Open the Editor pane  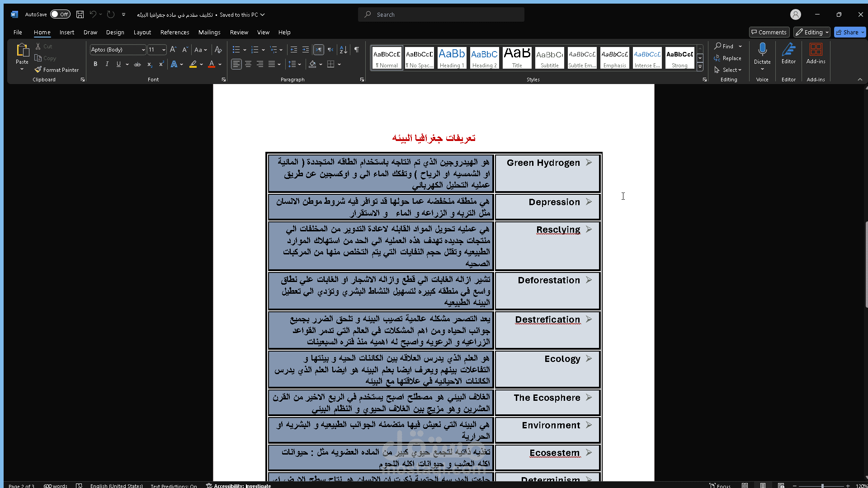click(x=788, y=53)
